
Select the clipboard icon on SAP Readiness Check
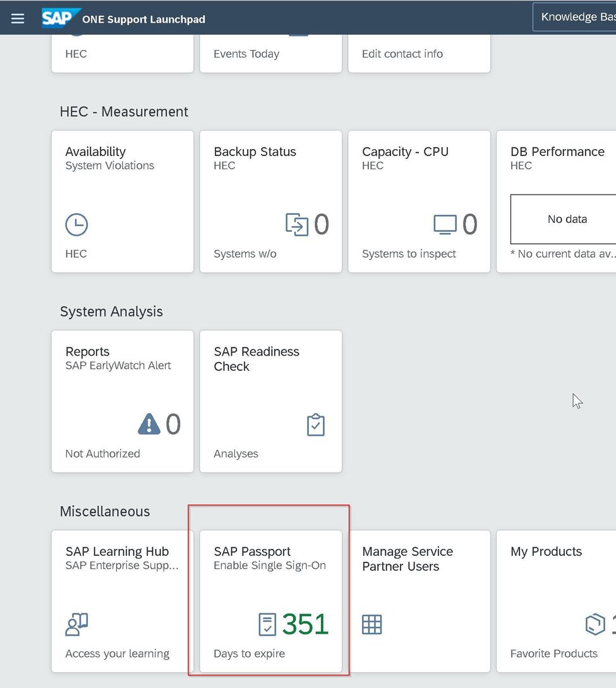coord(315,425)
